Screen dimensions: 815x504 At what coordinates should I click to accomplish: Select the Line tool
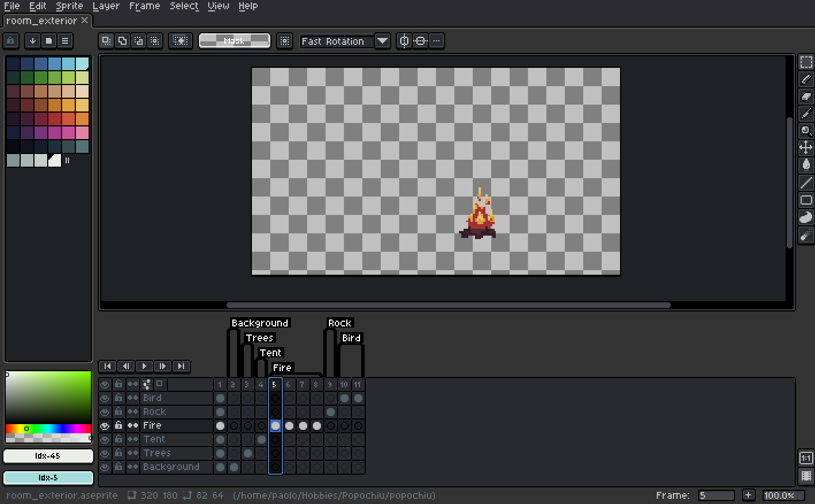click(806, 183)
